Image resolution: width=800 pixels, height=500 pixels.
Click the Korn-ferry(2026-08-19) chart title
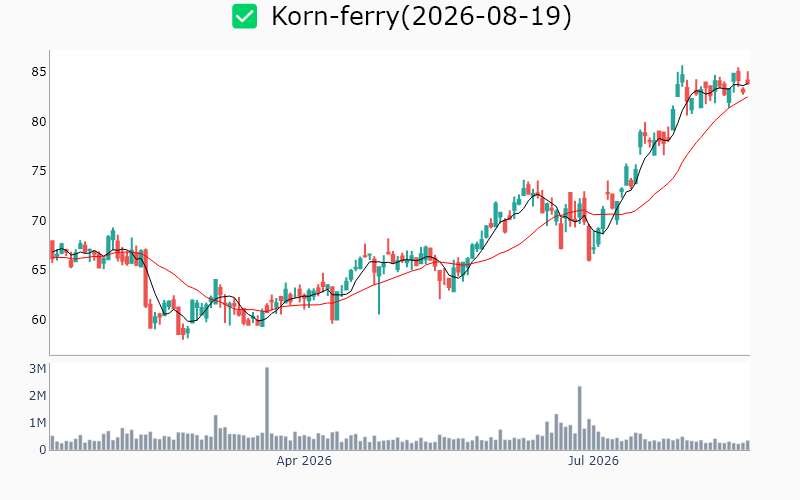point(421,16)
